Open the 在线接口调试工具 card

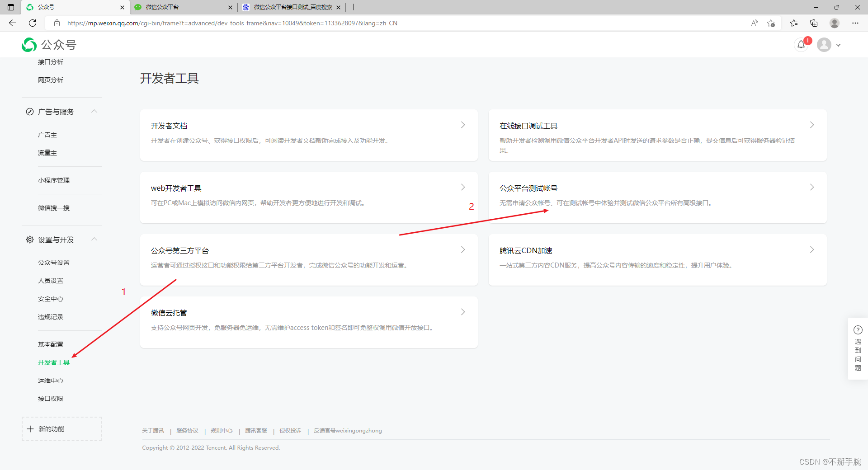click(657, 135)
